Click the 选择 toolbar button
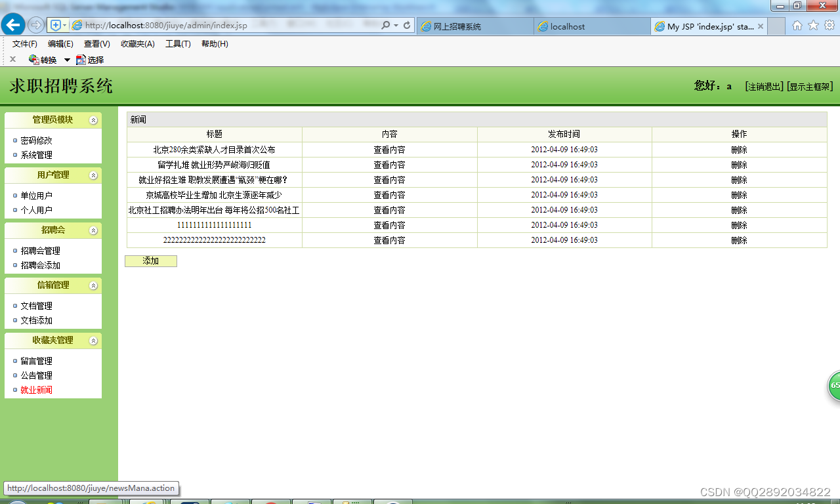The image size is (840, 504). click(x=90, y=60)
